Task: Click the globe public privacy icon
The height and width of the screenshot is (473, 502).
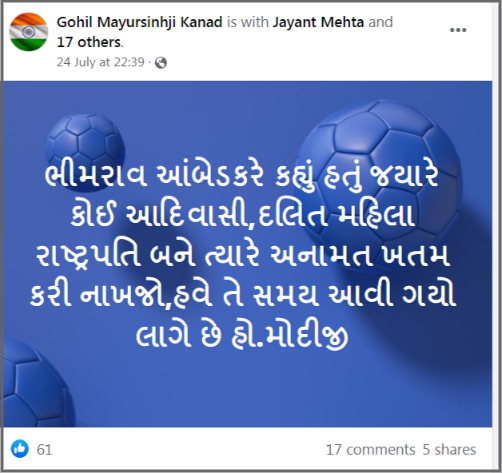Action: [x=161, y=63]
